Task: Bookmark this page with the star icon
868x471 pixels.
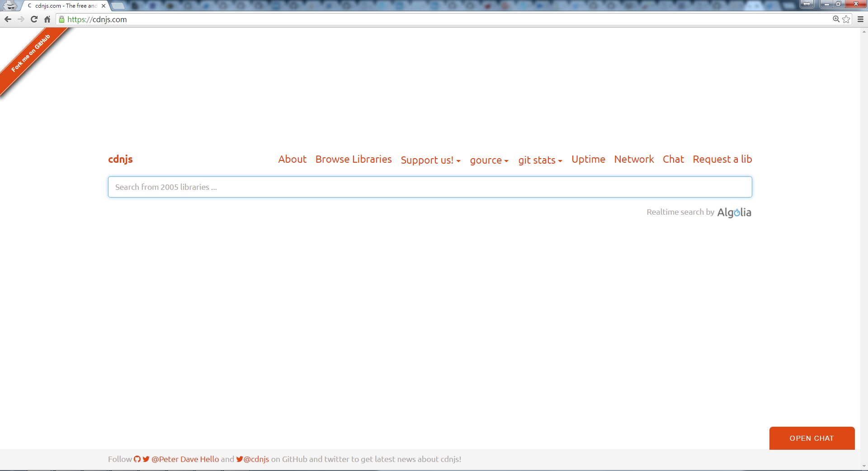Action: point(846,19)
